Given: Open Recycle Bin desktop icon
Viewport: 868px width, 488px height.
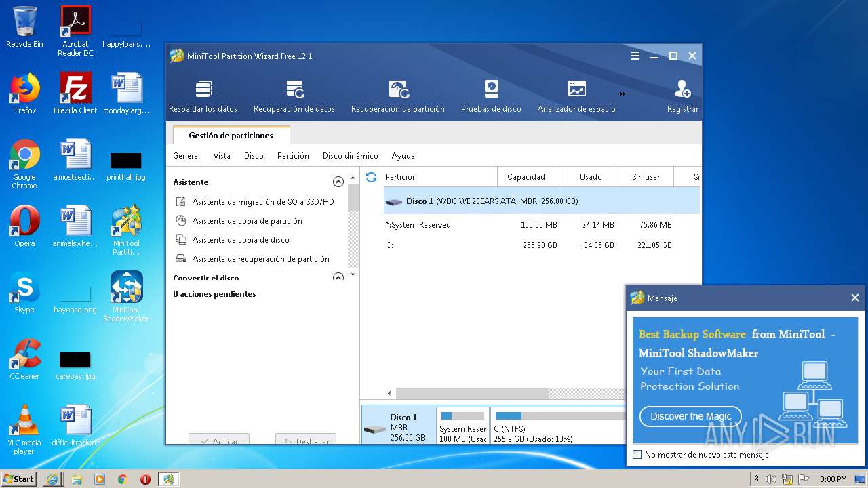Looking at the screenshot, I should point(24,27).
